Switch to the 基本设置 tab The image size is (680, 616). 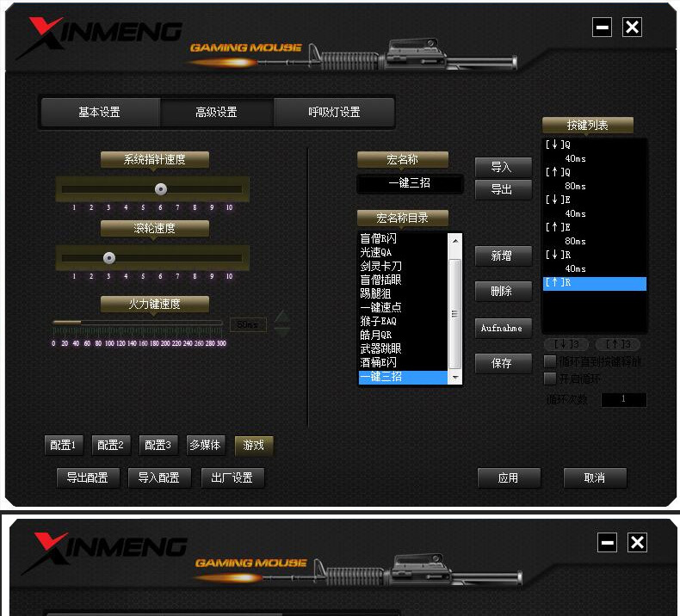[x=99, y=113]
